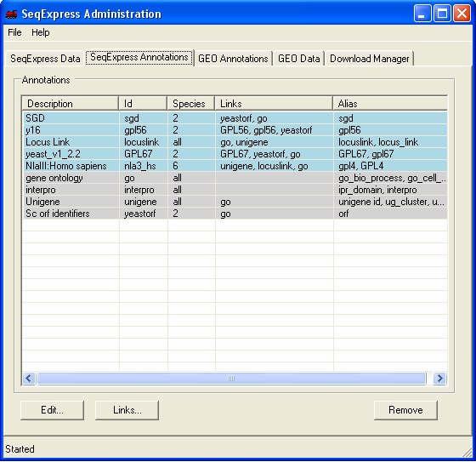The image size is (476, 462).
Task: Select the Sc orf identifiers row
Action: (235, 214)
